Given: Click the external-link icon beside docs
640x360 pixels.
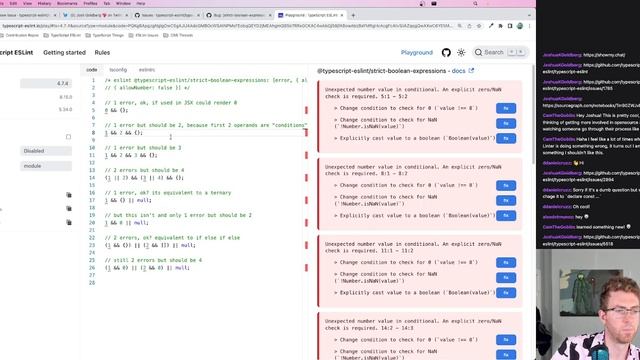Looking at the screenshot, I should pyautogui.click(x=471, y=70).
